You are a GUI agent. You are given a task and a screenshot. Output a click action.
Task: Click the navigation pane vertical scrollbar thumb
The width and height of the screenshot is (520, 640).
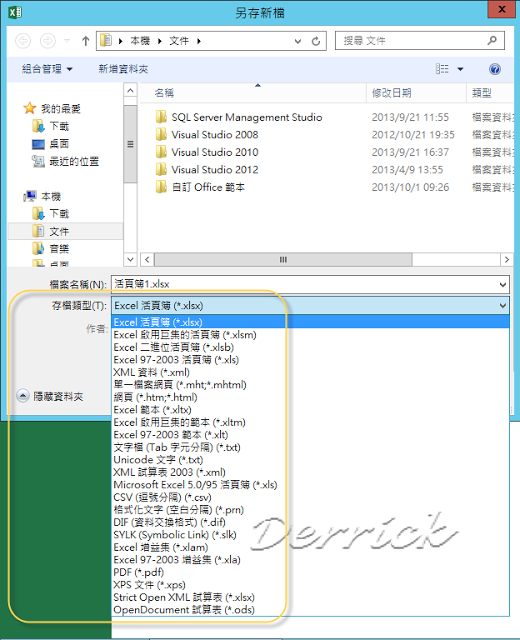(x=130, y=144)
